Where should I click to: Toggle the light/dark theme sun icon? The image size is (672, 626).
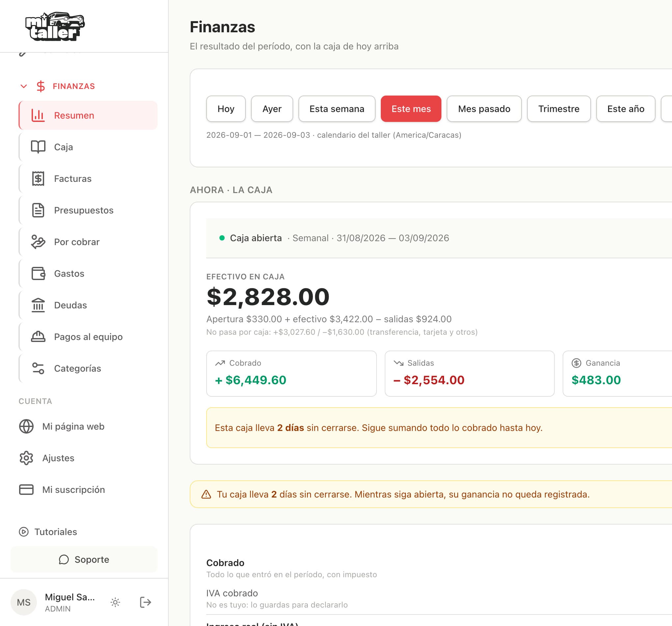[115, 602]
